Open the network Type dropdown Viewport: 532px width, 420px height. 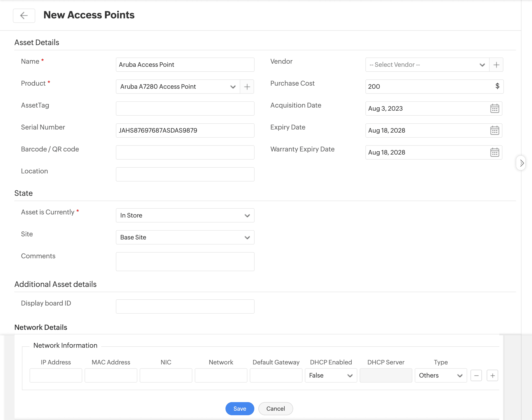pos(440,375)
